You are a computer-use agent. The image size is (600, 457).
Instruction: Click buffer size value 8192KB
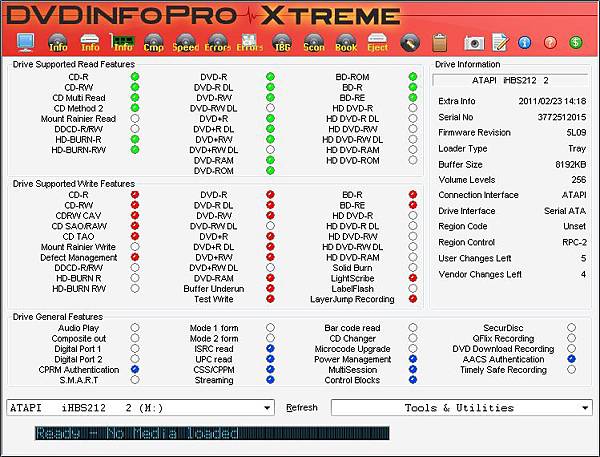pyautogui.click(x=571, y=165)
